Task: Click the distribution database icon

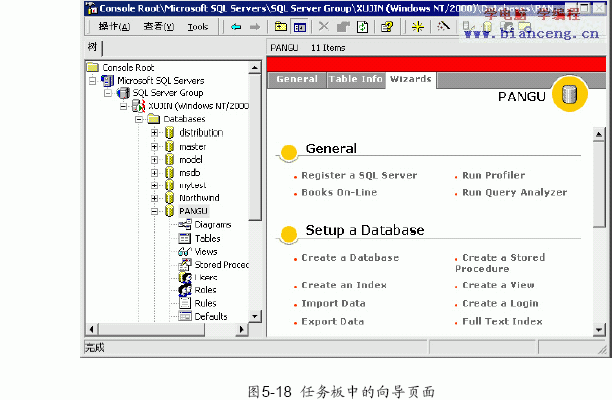Action: pos(169,133)
